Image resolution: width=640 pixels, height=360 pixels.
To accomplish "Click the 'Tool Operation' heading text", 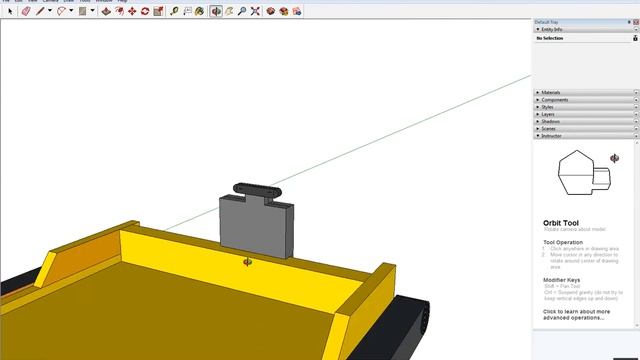I will point(563,242).
